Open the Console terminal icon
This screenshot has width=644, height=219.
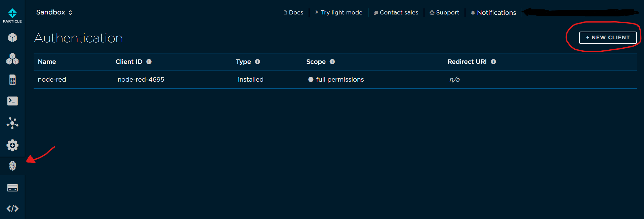click(12, 101)
